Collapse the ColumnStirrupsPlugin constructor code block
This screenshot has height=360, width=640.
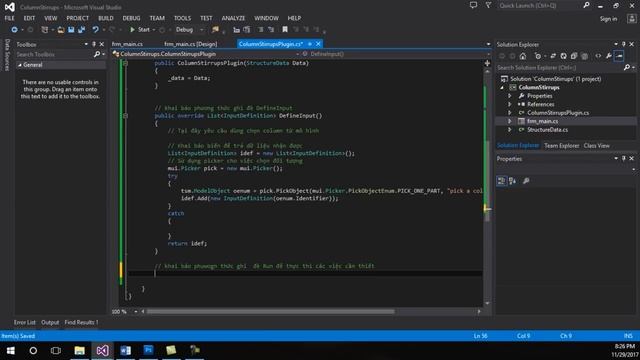125,63
